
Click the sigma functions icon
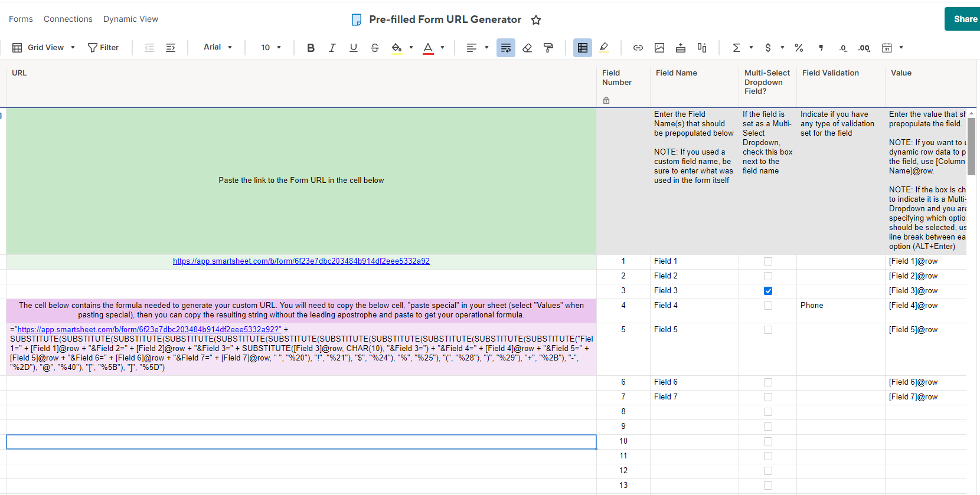point(736,48)
